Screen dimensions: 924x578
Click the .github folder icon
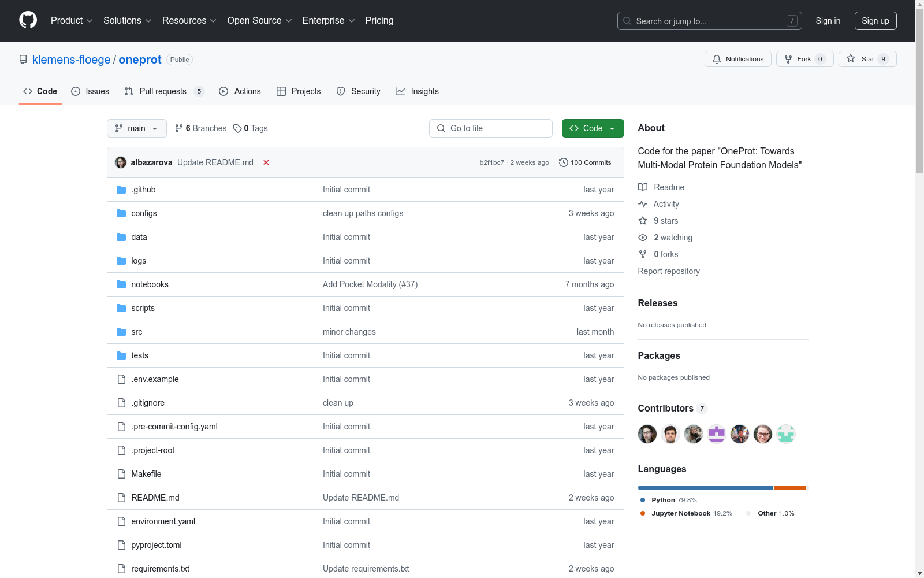121,190
